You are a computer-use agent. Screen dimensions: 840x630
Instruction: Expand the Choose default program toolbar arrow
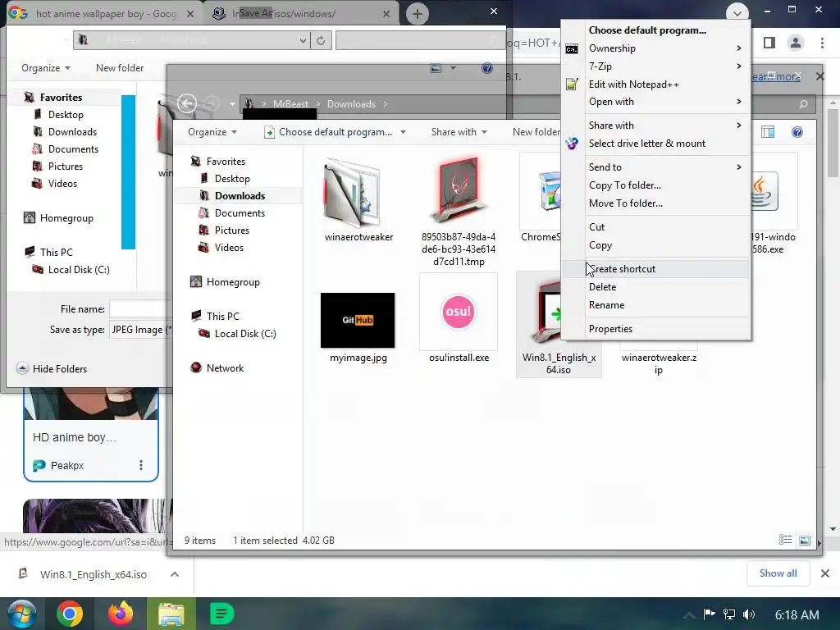coord(403,132)
